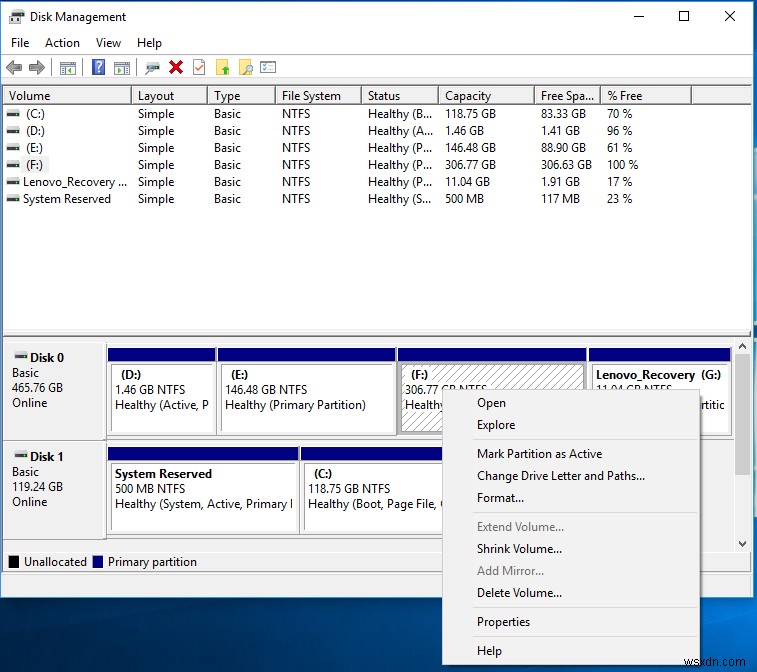Open the File menu
Screen dimensions: 757x672
coord(20,43)
